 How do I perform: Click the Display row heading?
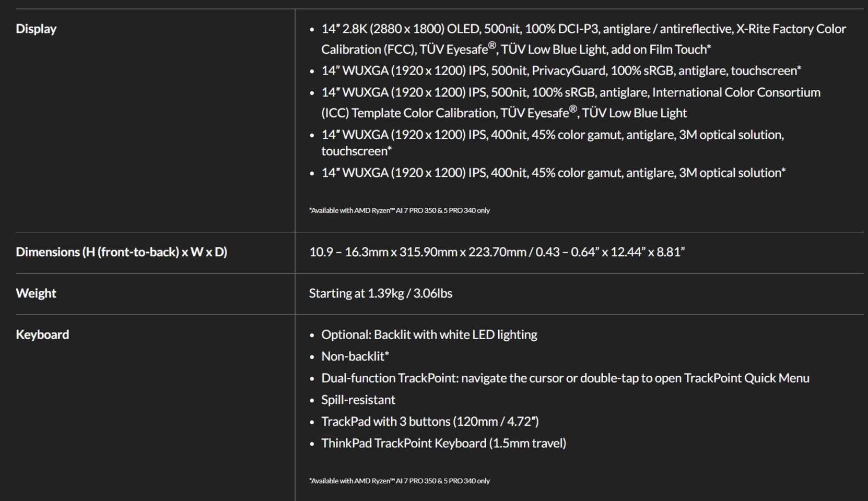[x=36, y=29]
